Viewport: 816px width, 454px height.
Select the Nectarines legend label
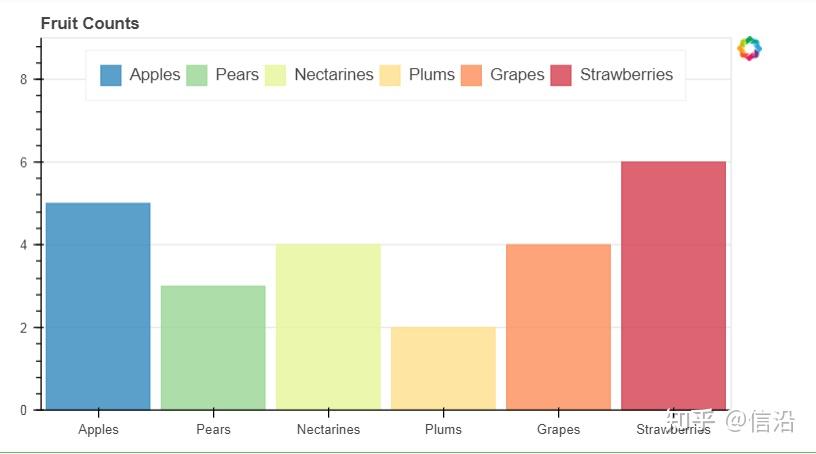tap(334, 75)
